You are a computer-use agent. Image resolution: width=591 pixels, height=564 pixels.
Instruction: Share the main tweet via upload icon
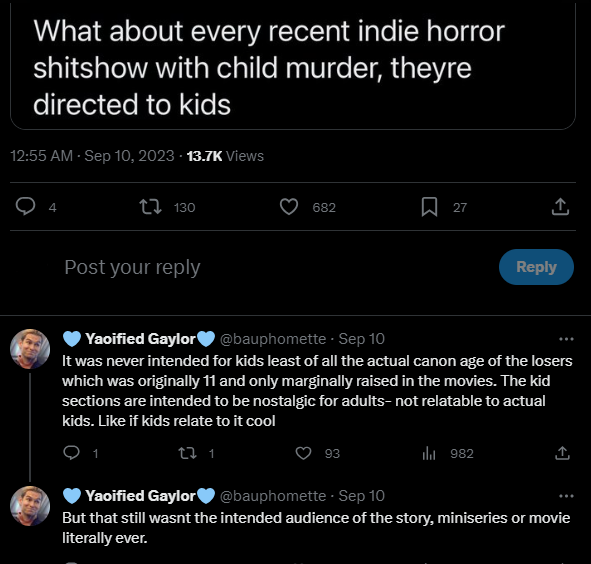[x=560, y=207]
